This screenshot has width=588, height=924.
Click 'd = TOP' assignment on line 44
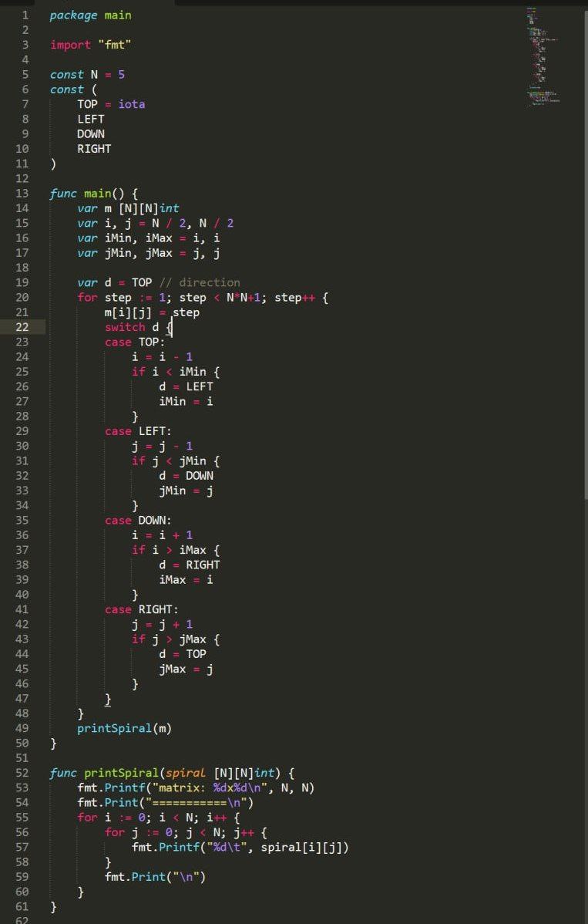[183, 654]
